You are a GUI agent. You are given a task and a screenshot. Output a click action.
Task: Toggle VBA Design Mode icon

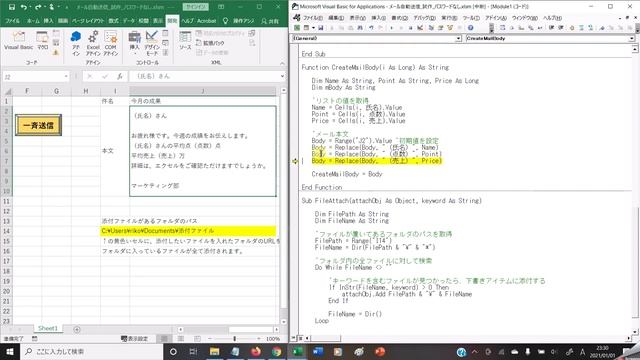click(420, 28)
